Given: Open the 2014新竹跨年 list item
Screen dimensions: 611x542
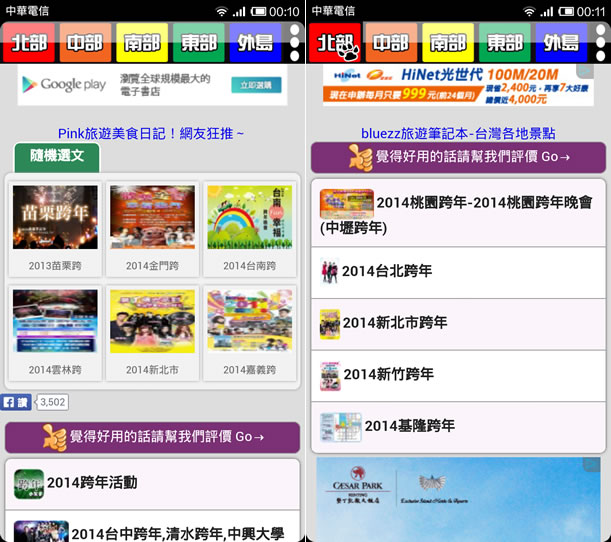Looking at the screenshot, I should coord(458,376).
